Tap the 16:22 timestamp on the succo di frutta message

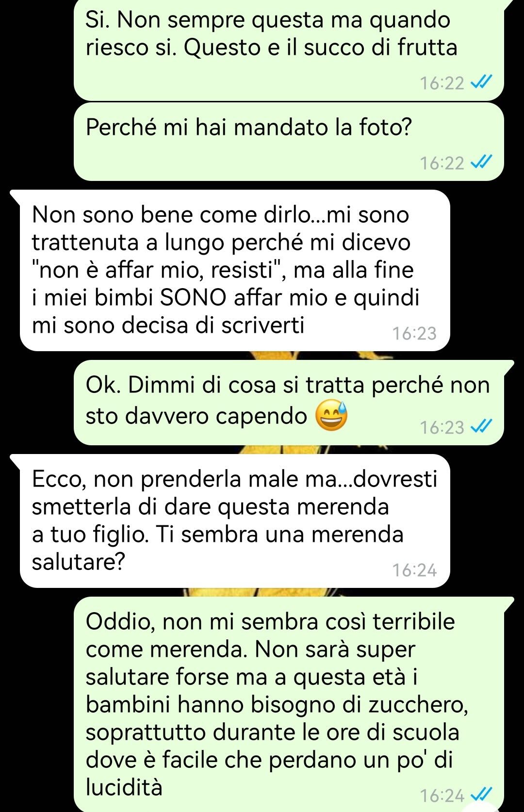tap(442, 83)
